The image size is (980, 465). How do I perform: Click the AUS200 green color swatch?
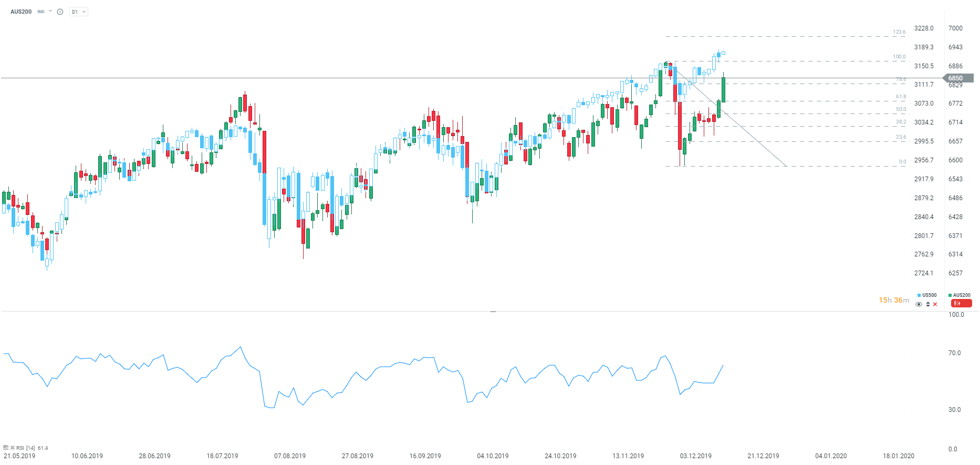pyautogui.click(x=950, y=295)
